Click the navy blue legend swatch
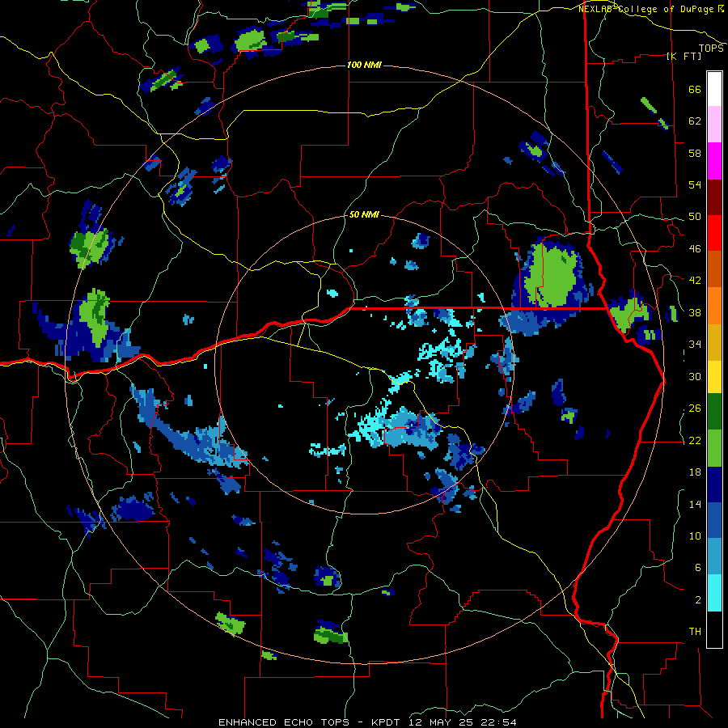 coord(714,485)
